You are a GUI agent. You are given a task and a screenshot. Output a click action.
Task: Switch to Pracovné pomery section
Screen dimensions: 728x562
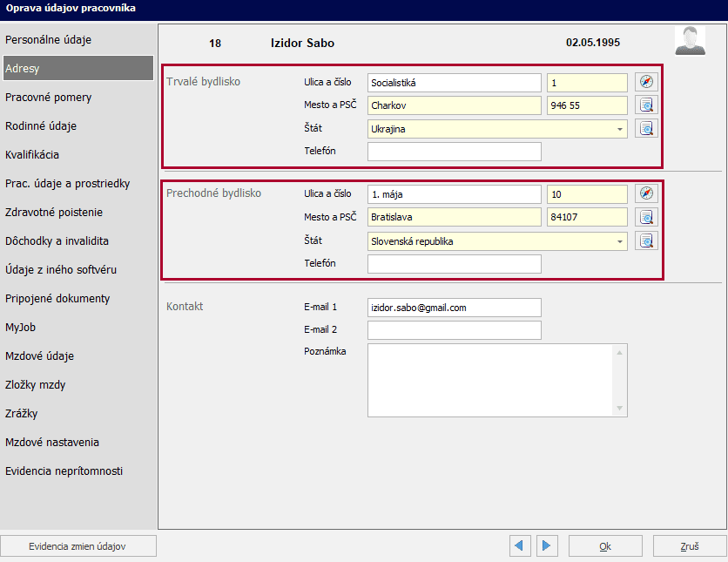48,98
